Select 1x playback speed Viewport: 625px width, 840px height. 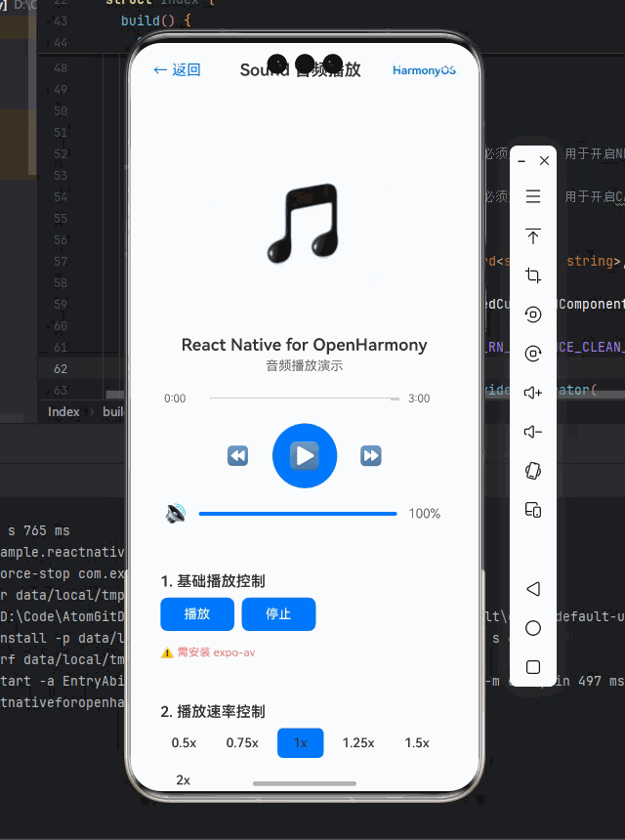[x=301, y=743]
